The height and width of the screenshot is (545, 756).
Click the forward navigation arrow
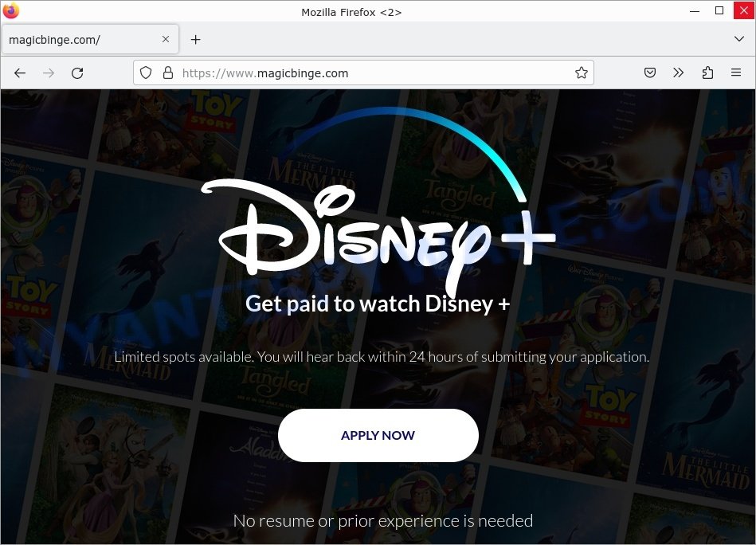(49, 73)
